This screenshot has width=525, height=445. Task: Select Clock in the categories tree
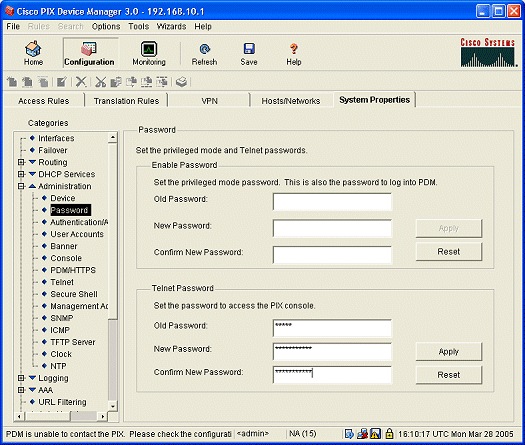pos(61,354)
